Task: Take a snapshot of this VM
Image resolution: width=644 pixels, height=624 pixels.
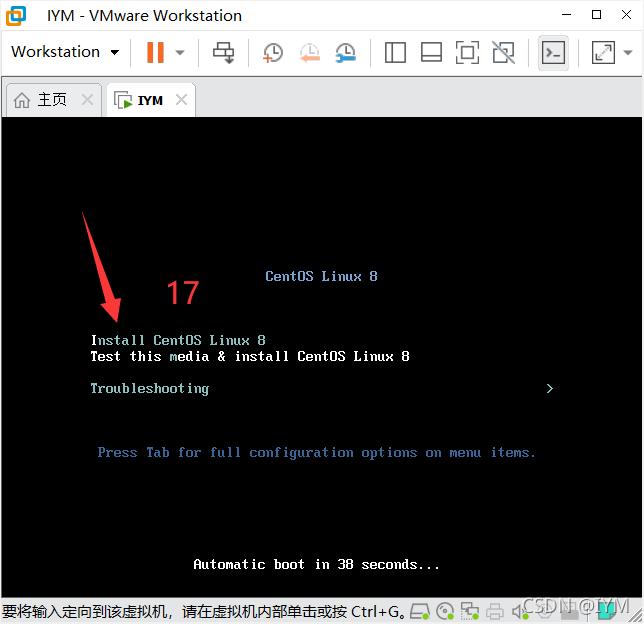Action: [273, 53]
